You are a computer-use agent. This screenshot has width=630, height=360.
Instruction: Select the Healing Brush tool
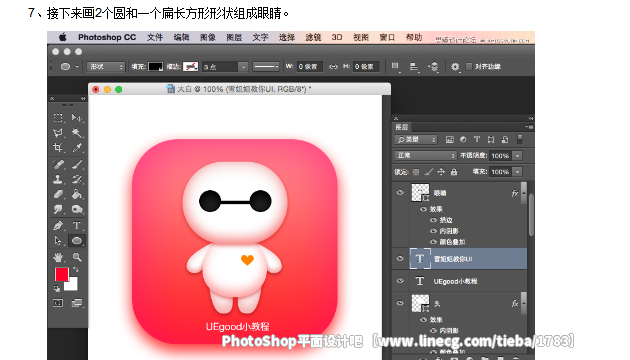click(58, 164)
